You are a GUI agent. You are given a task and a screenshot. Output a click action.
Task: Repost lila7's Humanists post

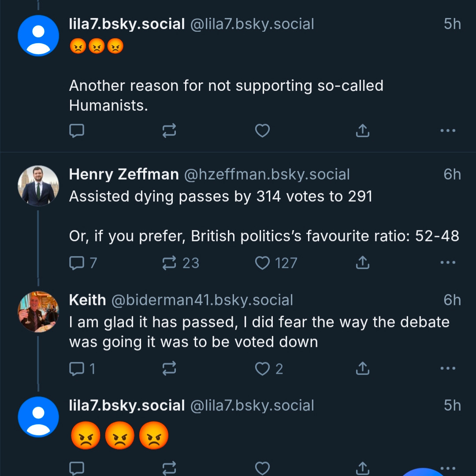coord(169,131)
